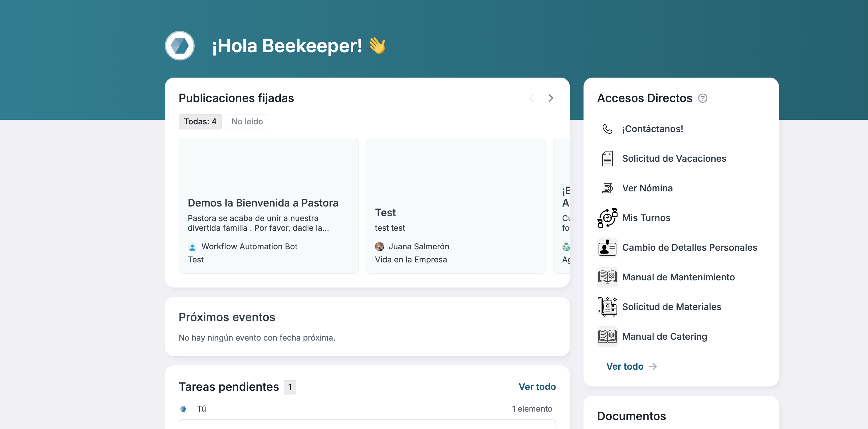The height and width of the screenshot is (429, 868).
Task: Click the Pastora se acaba de unir post excerpt
Action: point(259,223)
